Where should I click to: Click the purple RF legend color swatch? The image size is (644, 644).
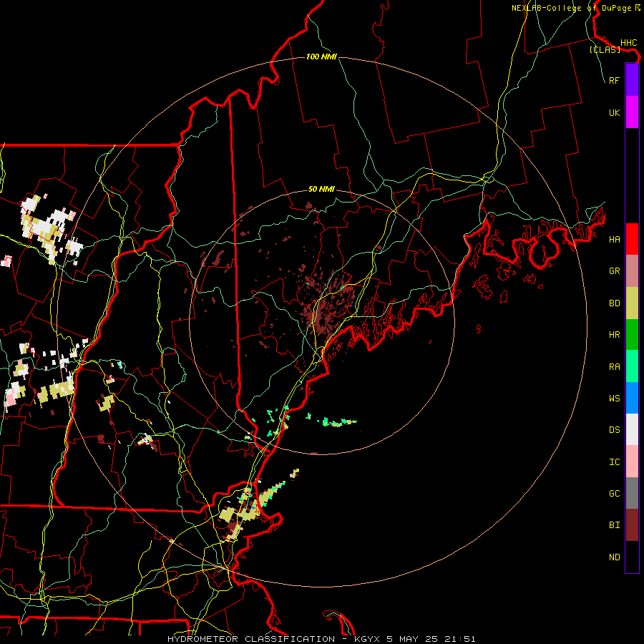[632, 80]
